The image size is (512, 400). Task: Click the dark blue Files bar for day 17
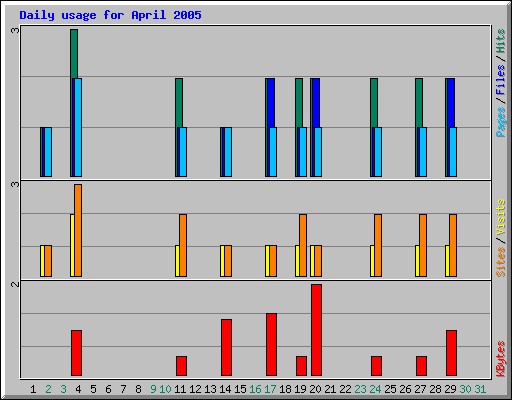[271, 103]
